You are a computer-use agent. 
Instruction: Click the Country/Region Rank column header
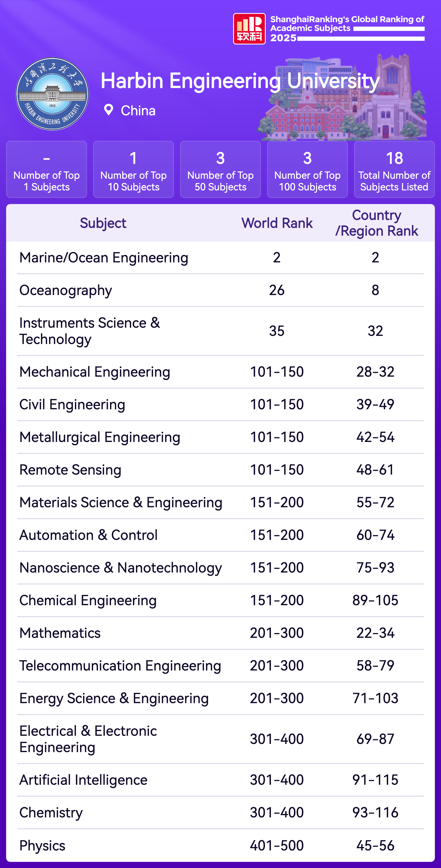(x=376, y=223)
